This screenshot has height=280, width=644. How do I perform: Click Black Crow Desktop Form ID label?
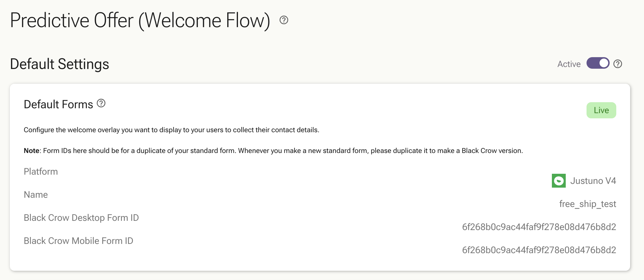[81, 218]
